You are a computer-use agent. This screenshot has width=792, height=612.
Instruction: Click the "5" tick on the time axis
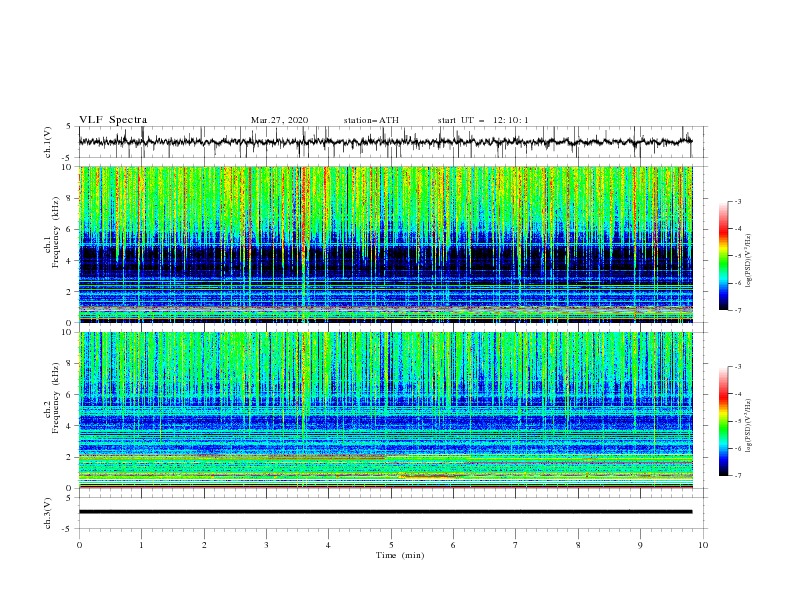391,545
